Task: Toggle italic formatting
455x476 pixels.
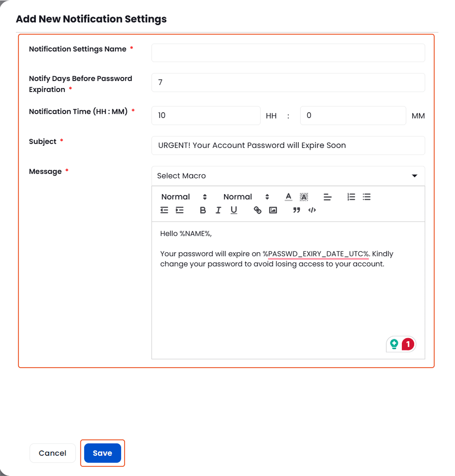Action: click(x=218, y=210)
